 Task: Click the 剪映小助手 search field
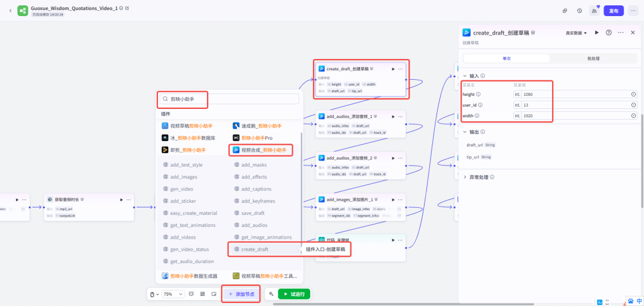(229, 99)
